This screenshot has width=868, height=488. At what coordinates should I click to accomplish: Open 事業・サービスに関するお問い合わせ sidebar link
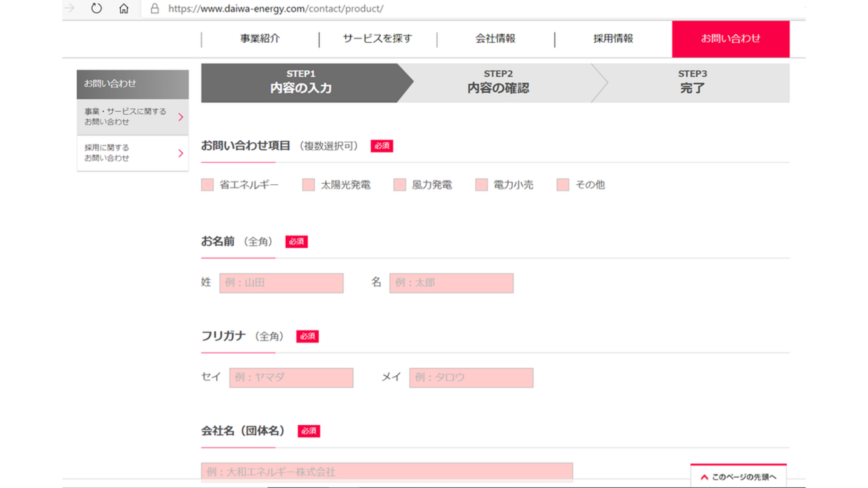click(x=132, y=117)
